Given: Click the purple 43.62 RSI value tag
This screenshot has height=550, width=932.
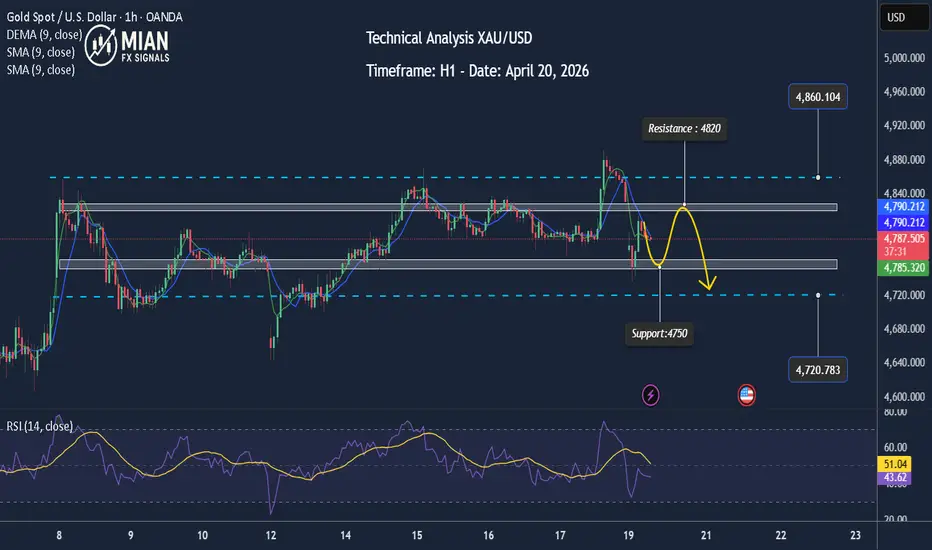Looking at the screenshot, I should click(x=895, y=477).
